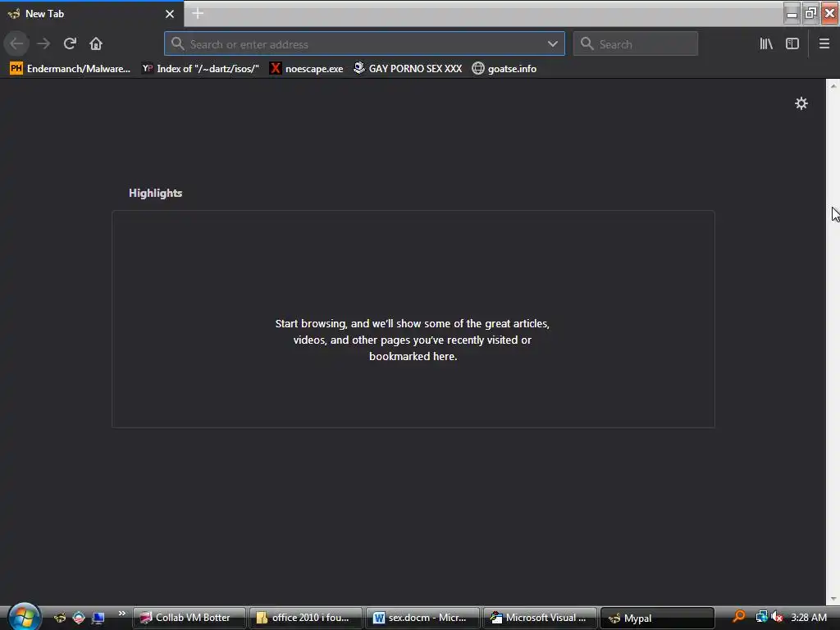This screenshot has height=630, width=840.
Task: Click Mypal taskbar button
Action: pyautogui.click(x=657, y=618)
